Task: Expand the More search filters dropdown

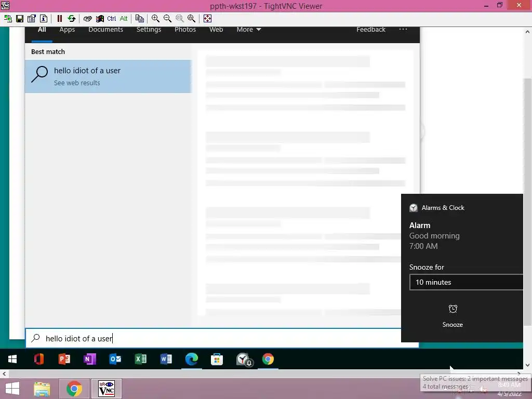Action: pos(249,30)
